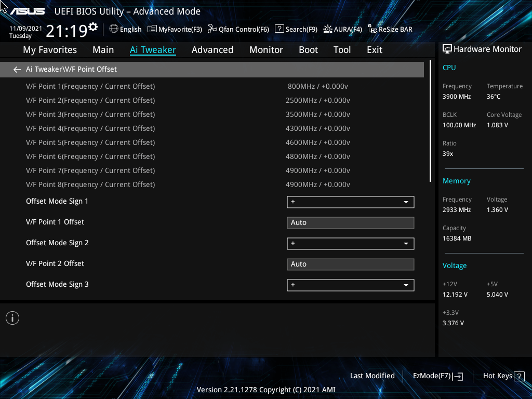Click the 16384 MB capacity value
This screenshot has width=532, height=399.
click(457, 238)
